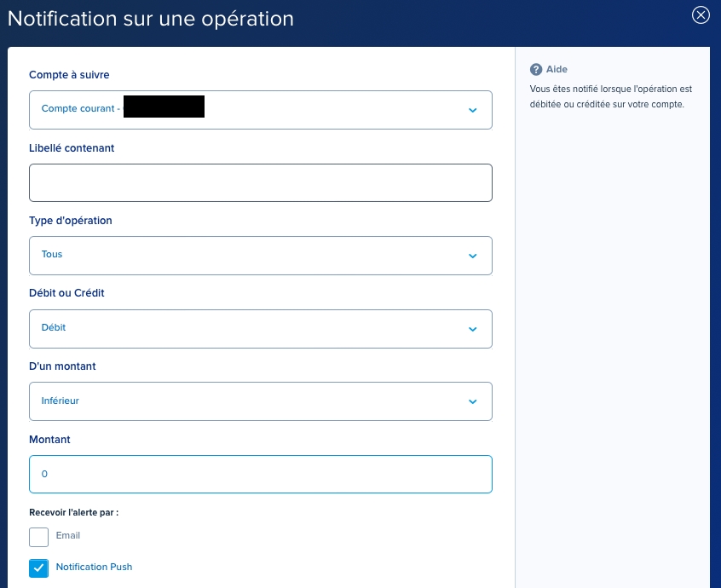Click the chevron of Débit ou Crédit dropdown
This screenshot has height=588, width=721.
(473, 329)
